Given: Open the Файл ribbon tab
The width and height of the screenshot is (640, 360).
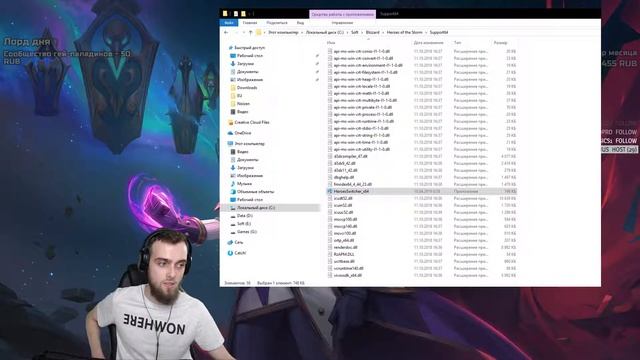Looking at the screenshot, I should [x=229, y=23].
